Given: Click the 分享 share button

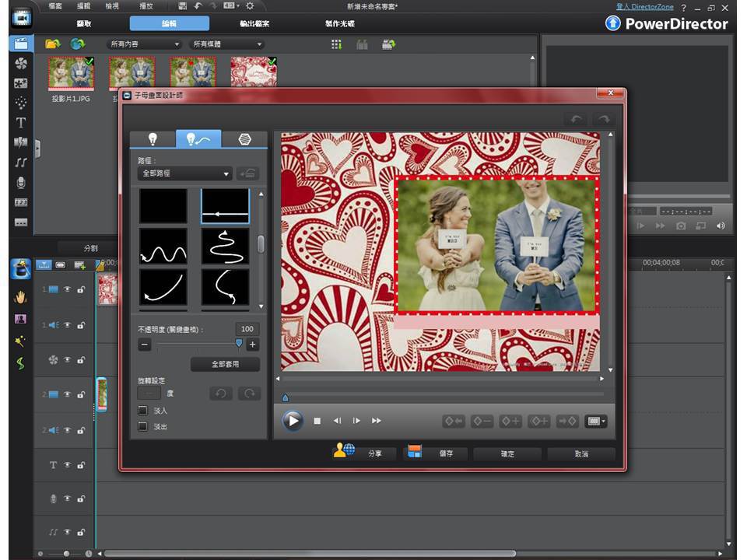Looking at the screenshot, I should [x=364, y=453].
